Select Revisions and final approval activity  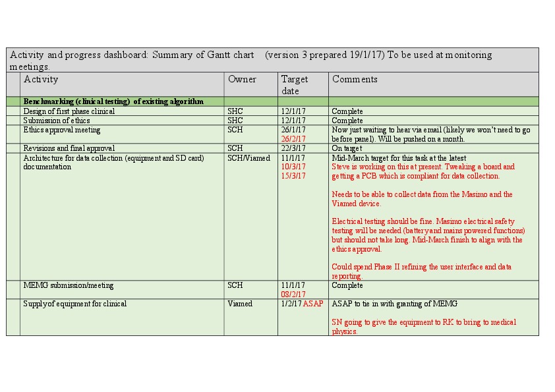click(x=69, y=148)
